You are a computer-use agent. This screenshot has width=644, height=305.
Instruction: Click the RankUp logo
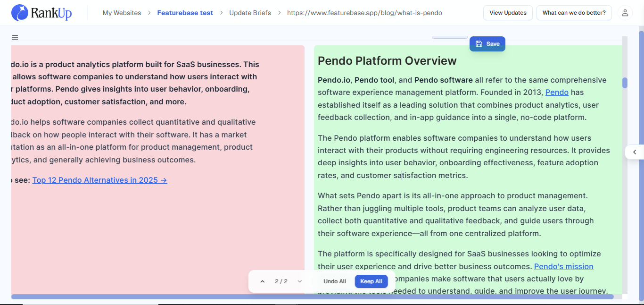[41, 13]
